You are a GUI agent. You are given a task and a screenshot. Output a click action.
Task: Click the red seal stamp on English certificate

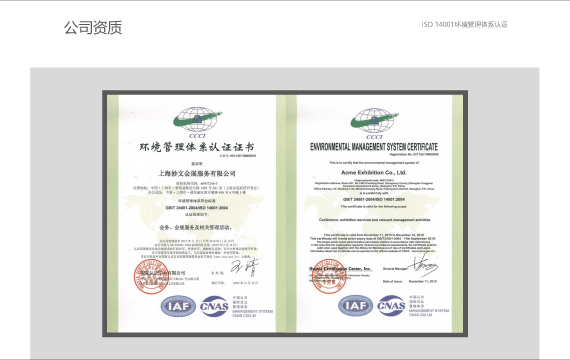click(329, 276)
